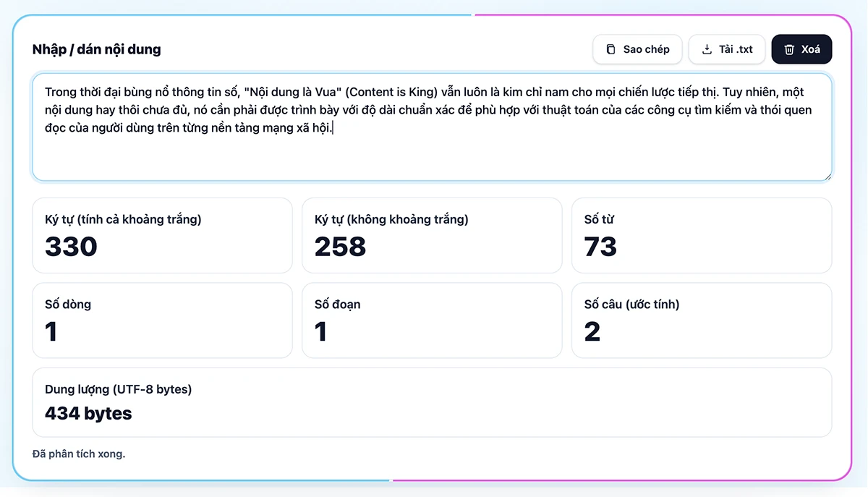Click the download icon on Tải .txt button
Image resolution: width=868 pixels, height=497 pixels.
706,48
